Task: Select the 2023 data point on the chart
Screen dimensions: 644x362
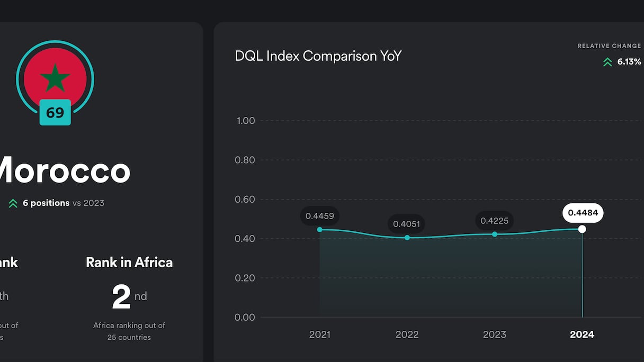Action: 495,234
